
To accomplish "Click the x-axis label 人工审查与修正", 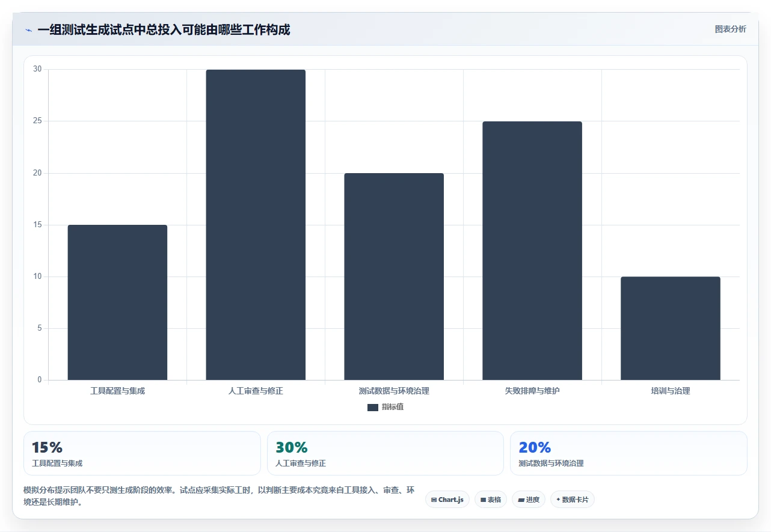I will click(x=256, y=391).
